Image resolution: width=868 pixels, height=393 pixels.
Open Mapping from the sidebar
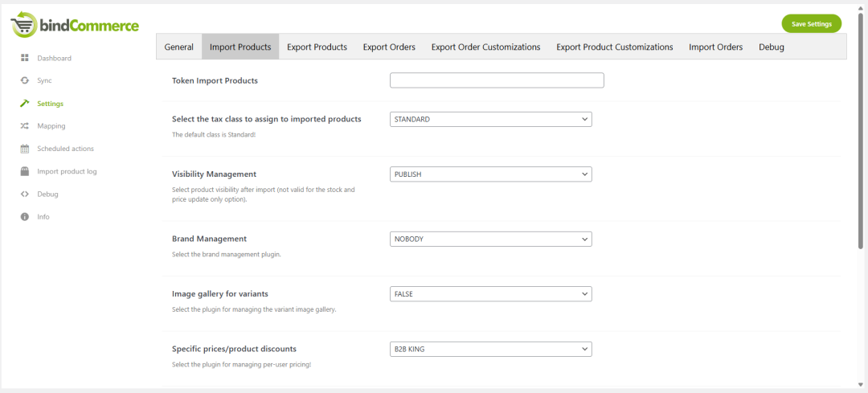tap(51, 126)
